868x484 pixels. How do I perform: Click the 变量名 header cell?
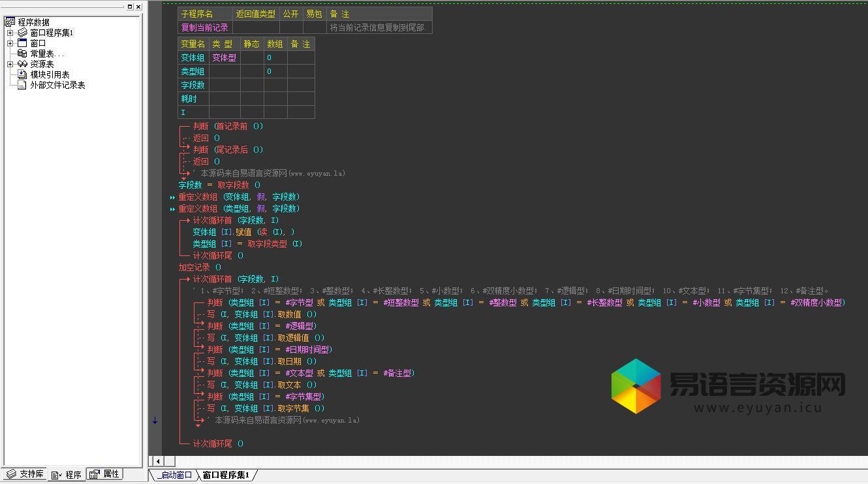(193, 44)
